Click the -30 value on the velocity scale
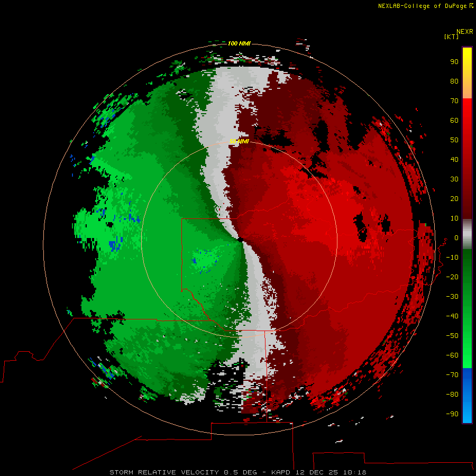The width and height of the screenshot is (476, 476). (452, 297)
